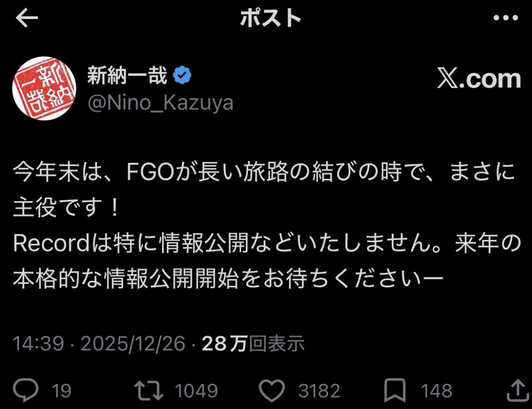View the 28万 view count analytics
This screenshot has height=409, width=532.
tap(254, 344)
